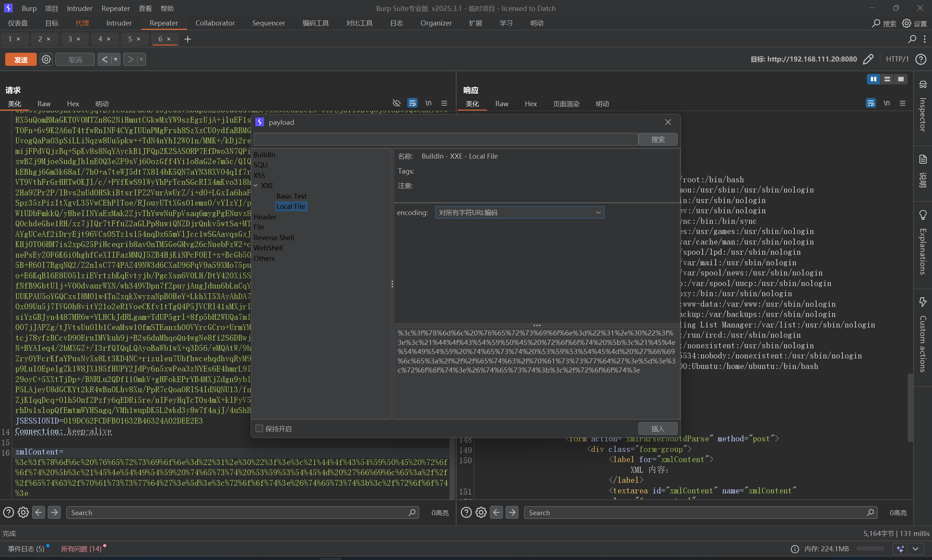Click the orange 发送 button
Screen dimensions: 932x560
(21, 60)
